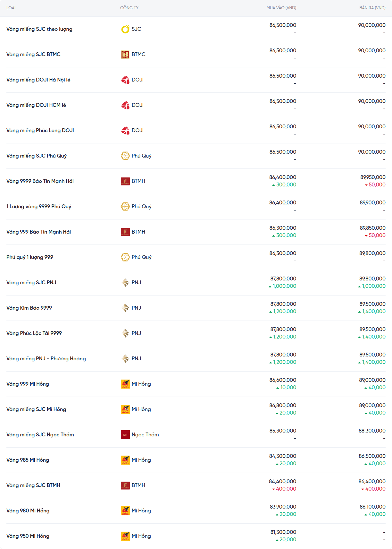
Task: Click the Ngọc Thẩm red logo icon
Action: click(125, 435)
